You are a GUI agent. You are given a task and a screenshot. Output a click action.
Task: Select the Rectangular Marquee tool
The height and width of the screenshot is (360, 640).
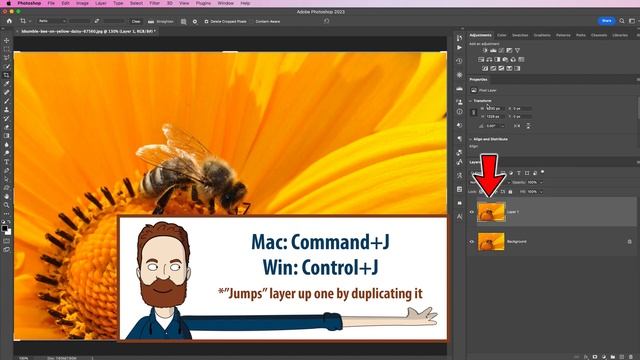[x=7, y=49]
